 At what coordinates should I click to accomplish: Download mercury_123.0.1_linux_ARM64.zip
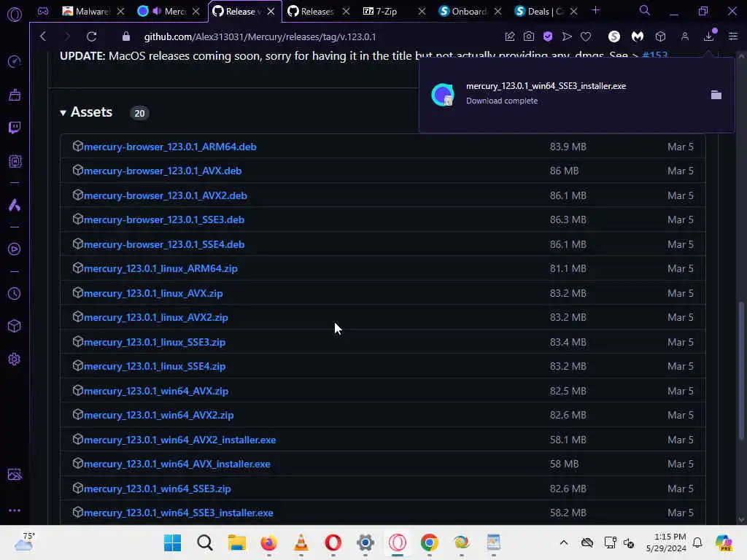(x=160, y=269)
